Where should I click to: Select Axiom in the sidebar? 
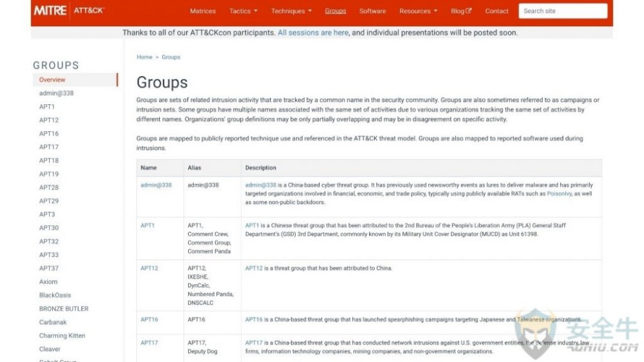48,281
